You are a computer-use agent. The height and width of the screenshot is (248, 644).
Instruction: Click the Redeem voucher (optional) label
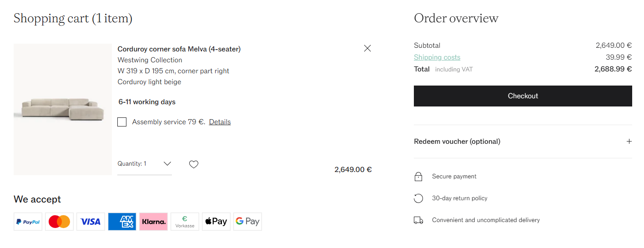point(457,142)
